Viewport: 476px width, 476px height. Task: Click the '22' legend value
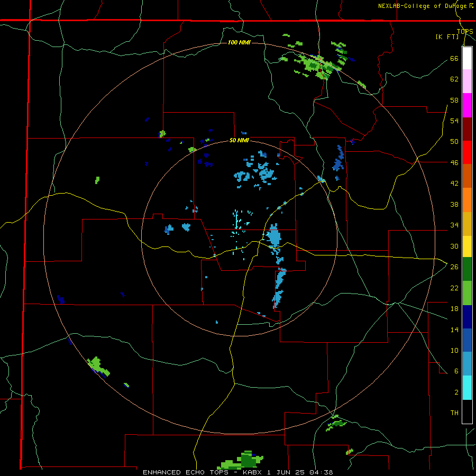(454, 288)
